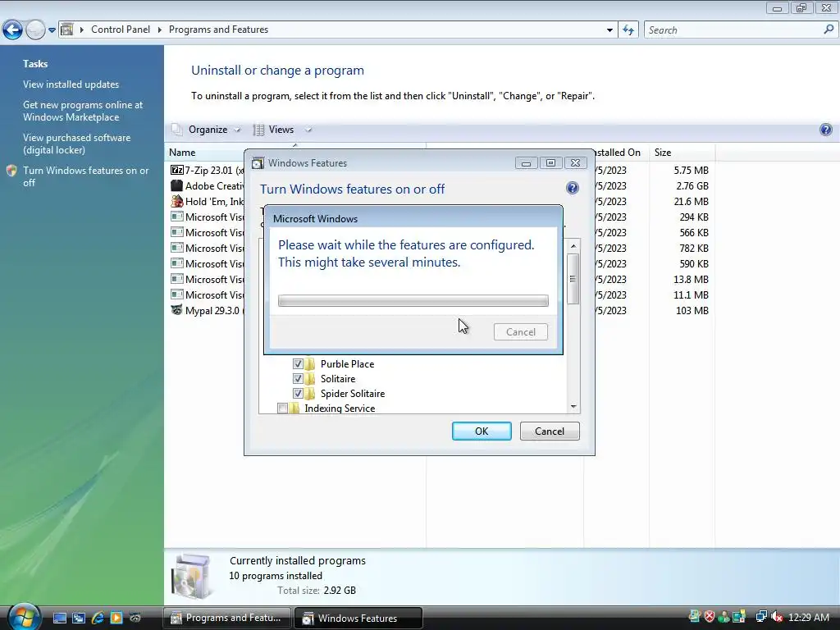Screen dimensions: 840x630
Task: Launch Internet Explorer from quick launch
Action: (98, 618)
